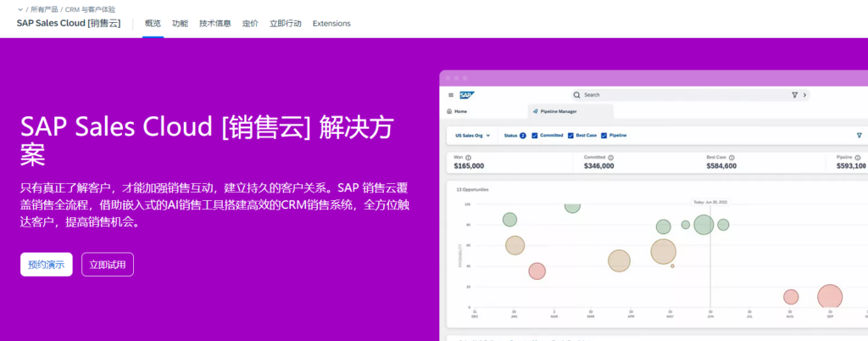Click the Committed $346,000 value
The image size is (868, 341).
pyautogui.click(x=599, y=165)
